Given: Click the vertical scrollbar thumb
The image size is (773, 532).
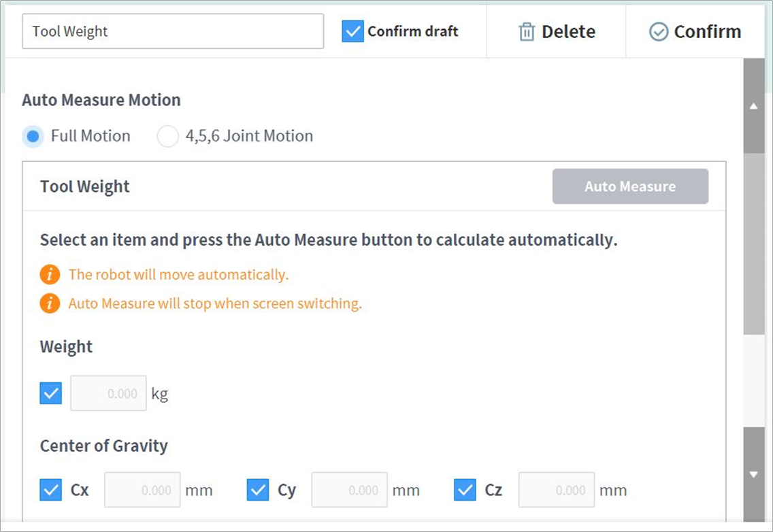Looking at the screenshot, I should 753,243.
